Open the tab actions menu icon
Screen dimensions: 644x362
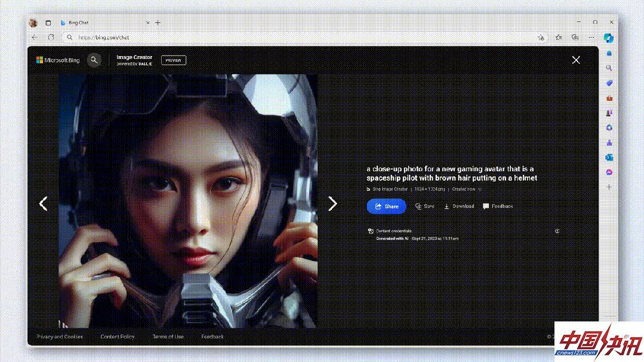click(48, 23)
